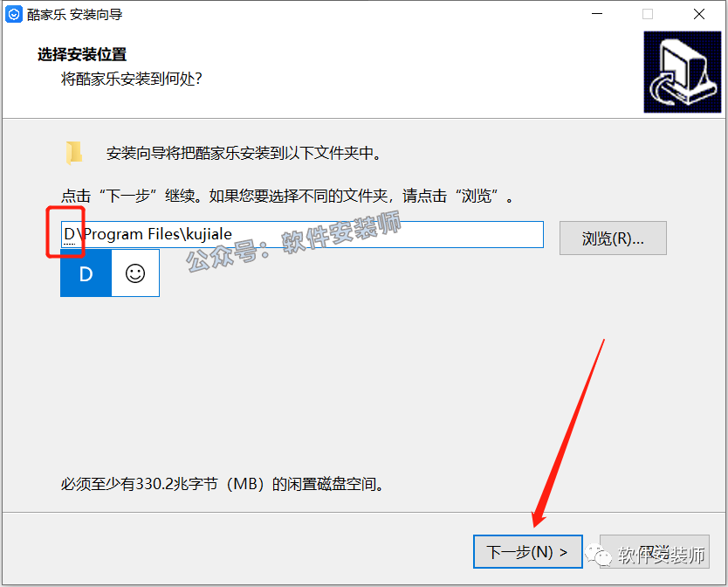728x587 pixels.
Task: Click the text 将酷家乐安装到何处?
Action: pos(132,79)
